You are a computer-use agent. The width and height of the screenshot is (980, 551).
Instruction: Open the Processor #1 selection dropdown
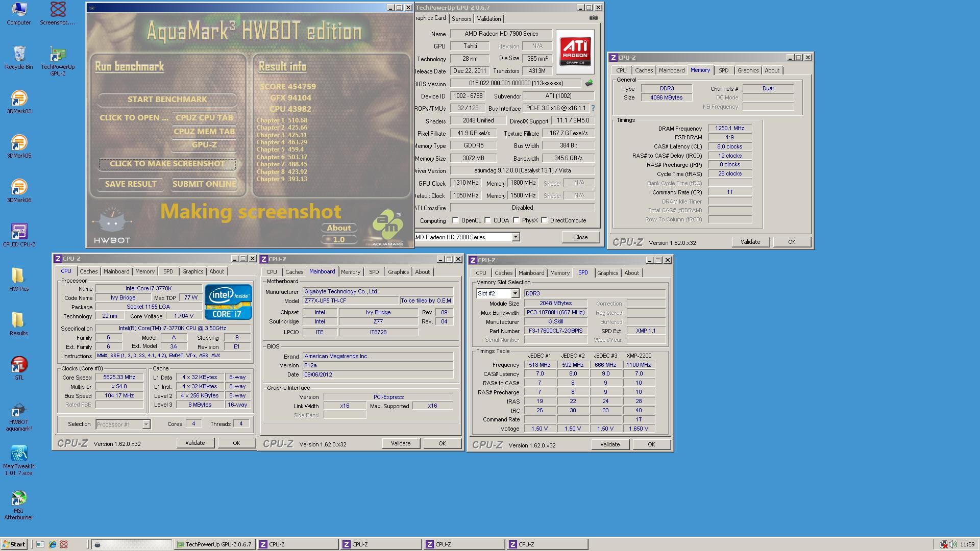(x=146, y=424)
